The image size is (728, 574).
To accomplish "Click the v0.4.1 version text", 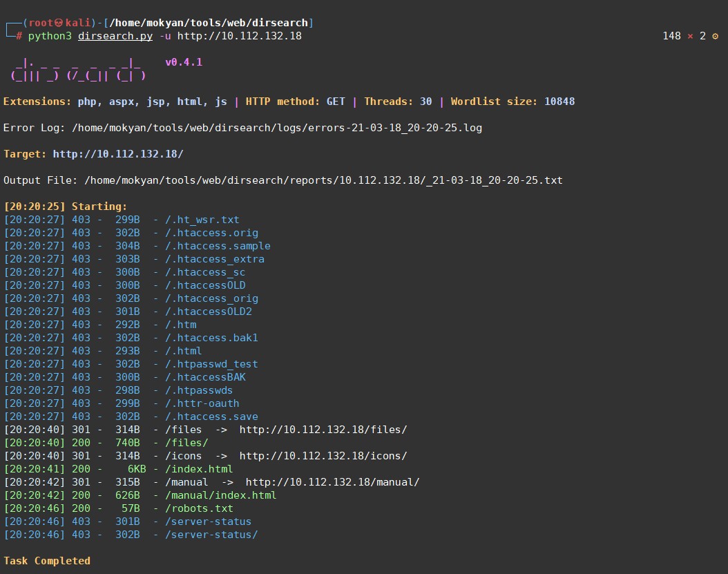I will [x=184, y=62].
